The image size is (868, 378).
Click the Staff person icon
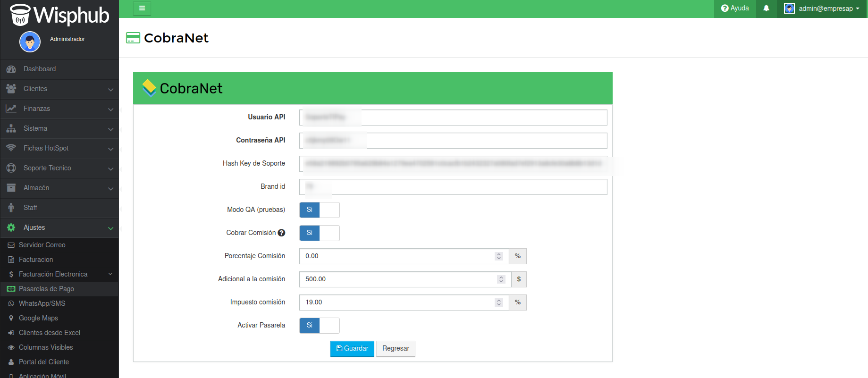11,208
